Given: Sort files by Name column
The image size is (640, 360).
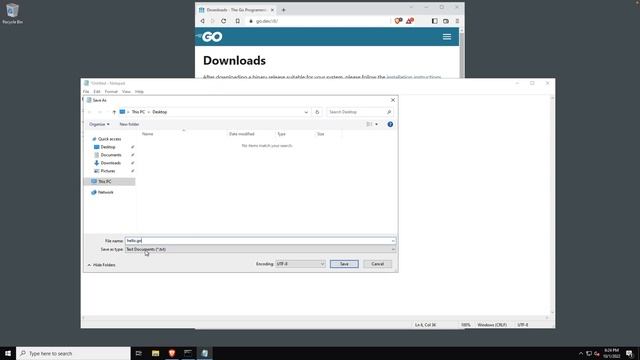Looking at the screenshot, I should point(148,134).
